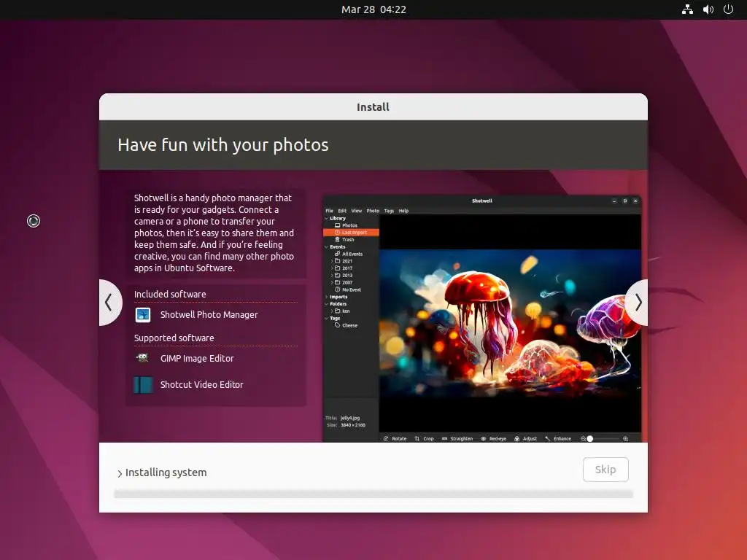Click the zoom-in magnifier in Shotwell toolbar

click(x=625, y=438)
